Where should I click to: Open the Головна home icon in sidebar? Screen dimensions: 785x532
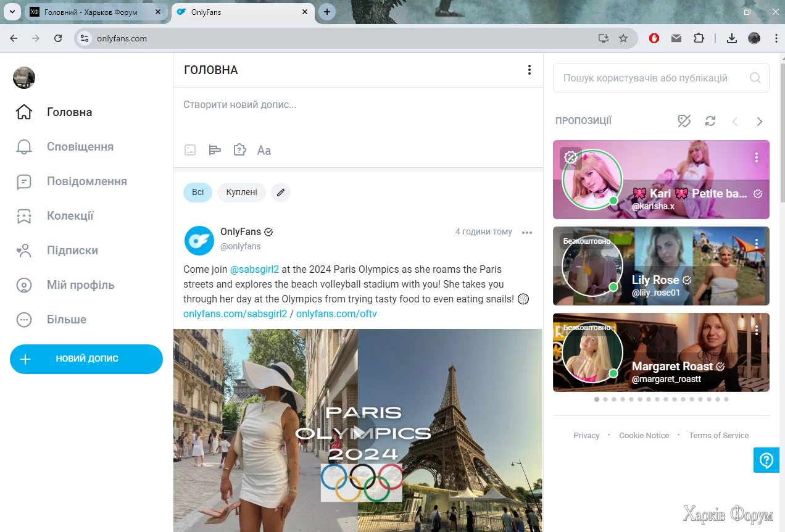click(x=24, y=112)
